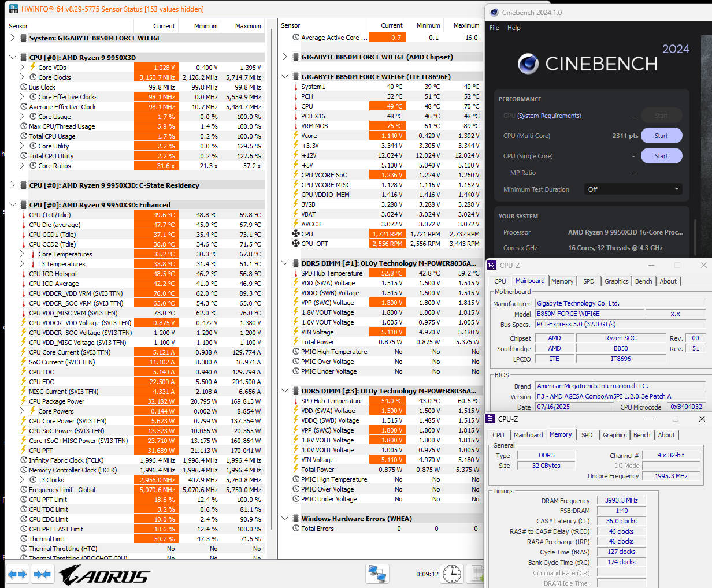Start the Cinebench CPU (Single Core) test
The image size is (712, 588).
tap(661, 156)
